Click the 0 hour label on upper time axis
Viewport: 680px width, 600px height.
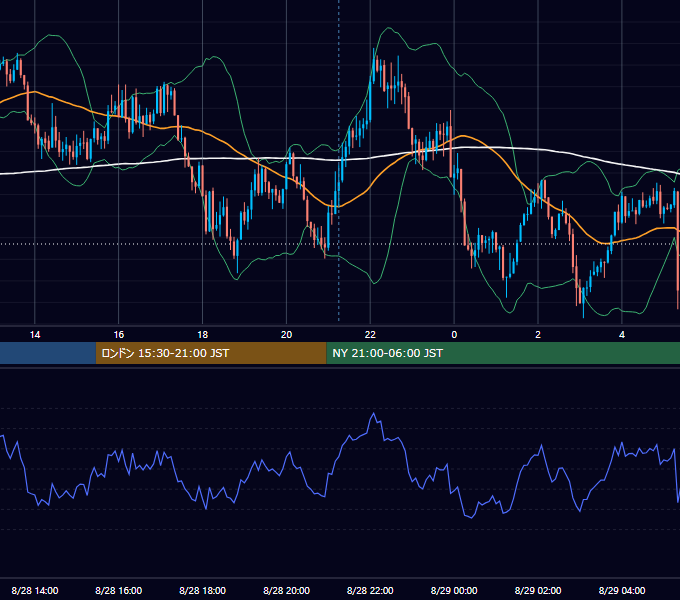click(x=454, y=335)
